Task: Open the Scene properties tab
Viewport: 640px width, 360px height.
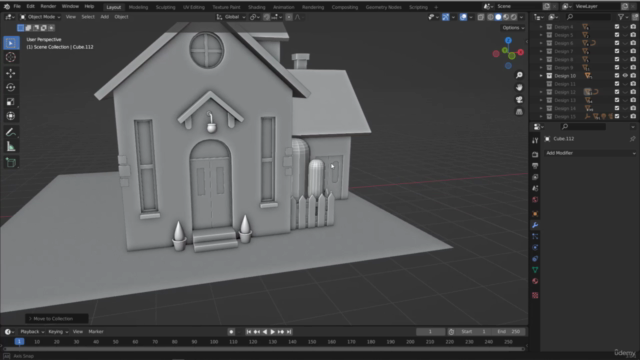Action: [x=535, y=188]
